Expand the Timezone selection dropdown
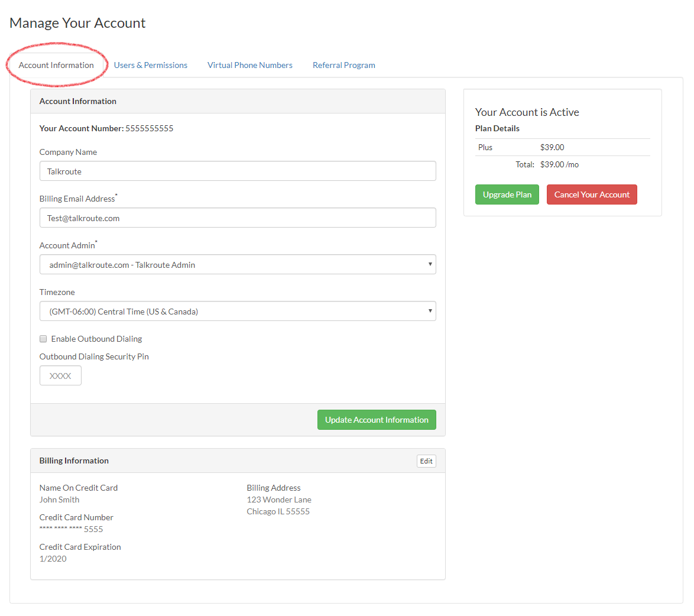This screenshot has height=616, width=694. click(236, 311)
